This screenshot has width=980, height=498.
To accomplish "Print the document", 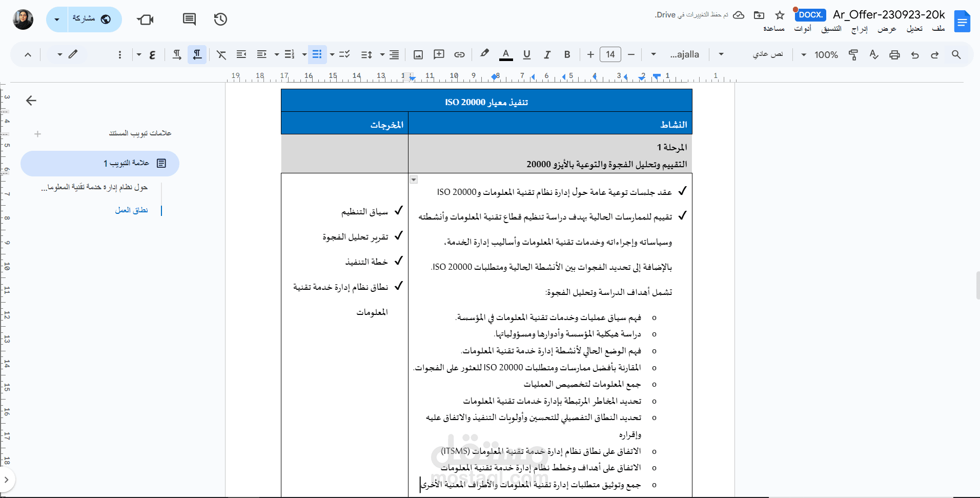I will click(894, 54).
